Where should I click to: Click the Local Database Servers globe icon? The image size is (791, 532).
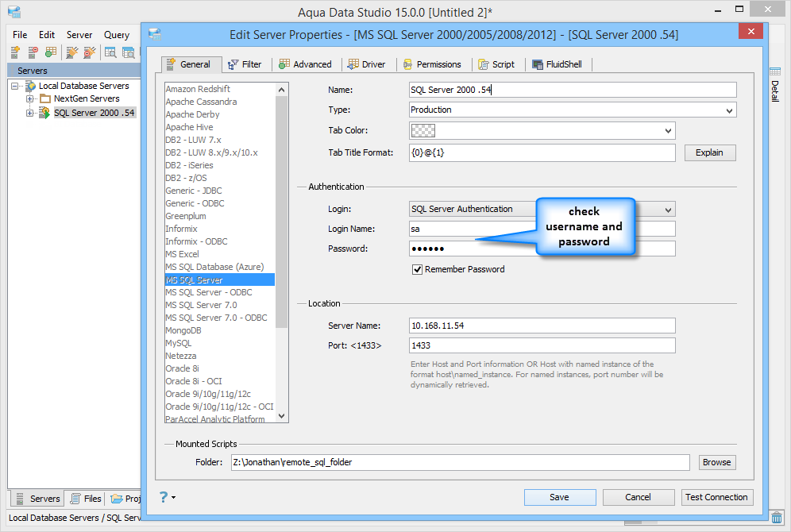point(31,86)
